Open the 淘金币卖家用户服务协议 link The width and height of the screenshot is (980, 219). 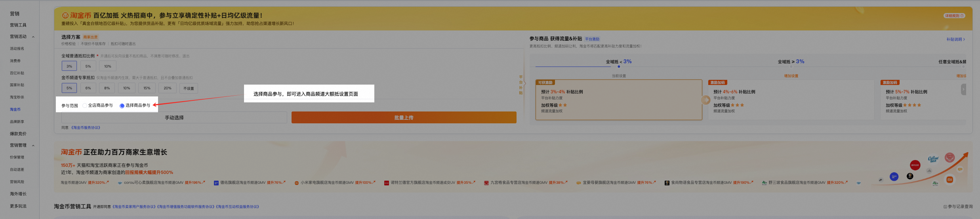pyautogui.click(x=134, y=207)
